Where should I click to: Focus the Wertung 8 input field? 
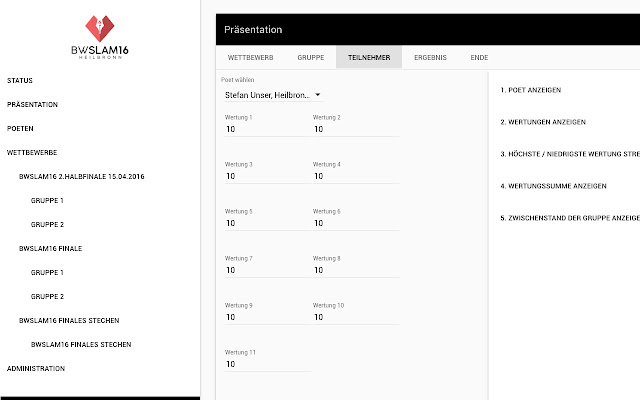point(356,270)
